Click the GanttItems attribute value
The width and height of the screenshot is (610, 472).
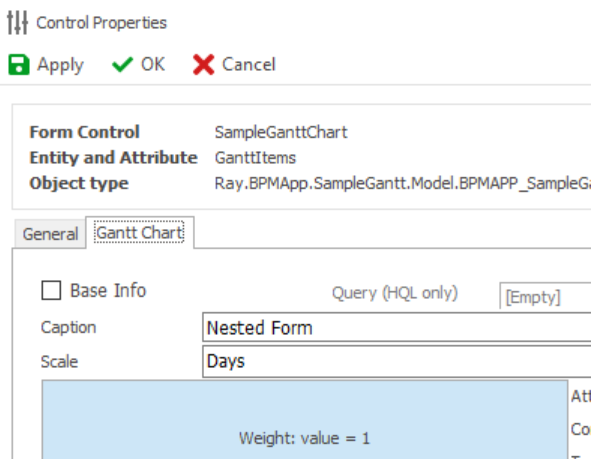tap(255, 158)
